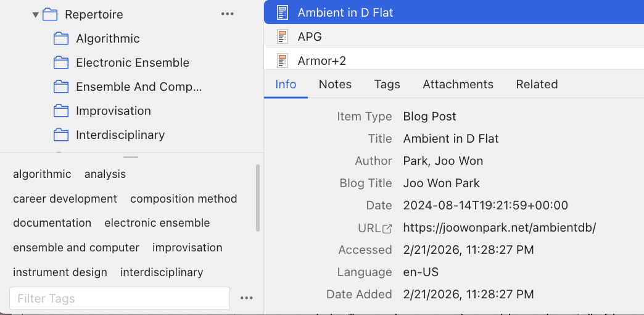Enable the 'instrument design' tag filter

tap(60, 272)
